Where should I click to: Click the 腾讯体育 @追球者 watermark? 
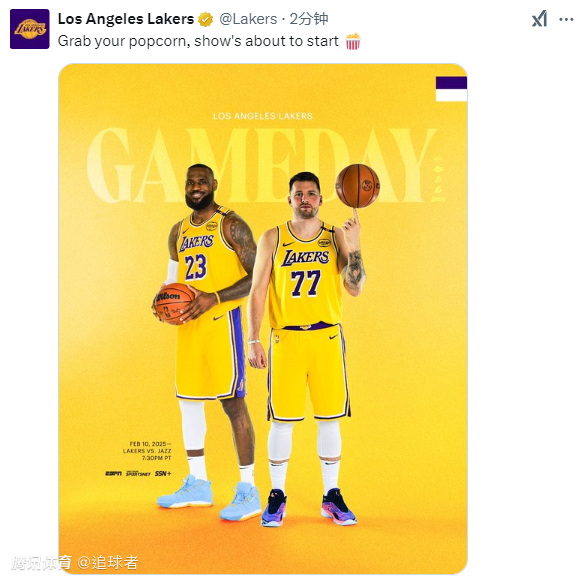75,563
